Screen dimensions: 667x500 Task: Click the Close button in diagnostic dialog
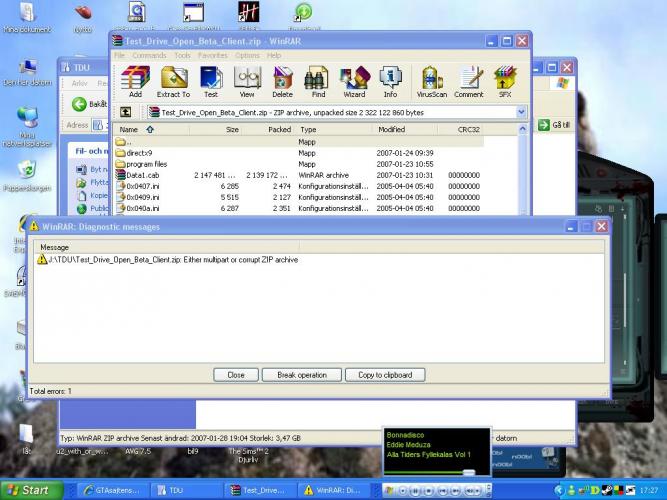236,375
